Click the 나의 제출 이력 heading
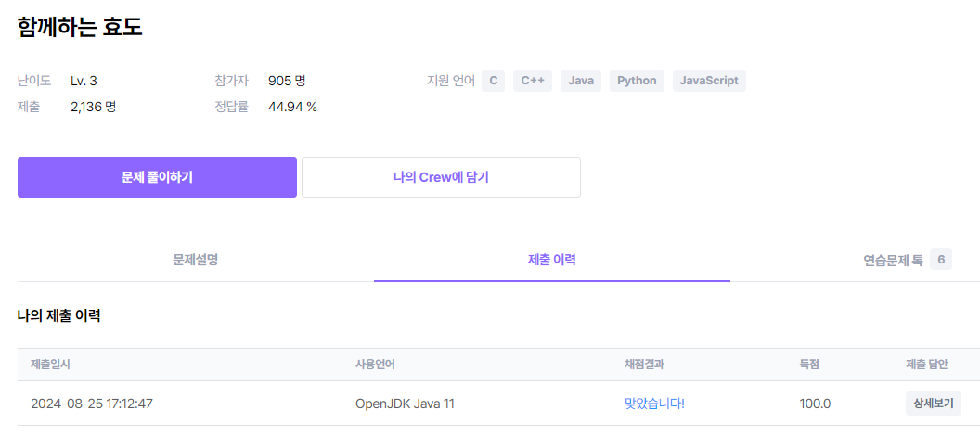The width and height of the screenshot is (980, 436). click(58, 315)
